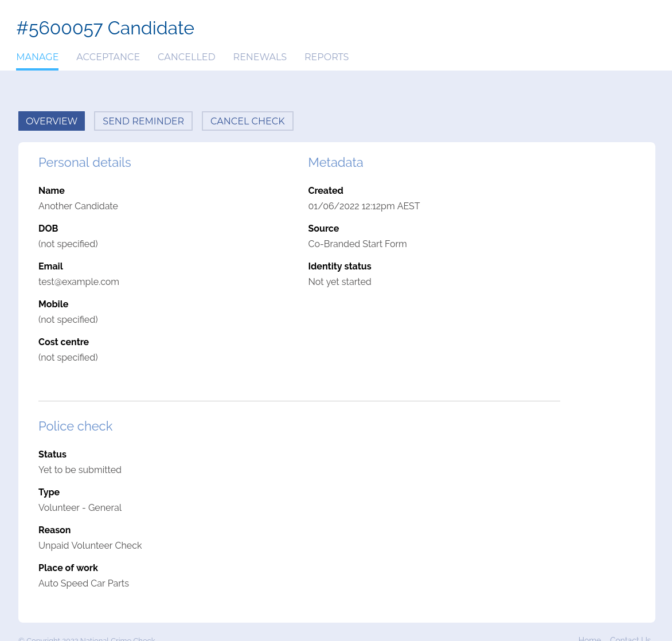Click the Police check section heading
The width and height of the screenshot is (672, 641).
[x=75, y=426]
